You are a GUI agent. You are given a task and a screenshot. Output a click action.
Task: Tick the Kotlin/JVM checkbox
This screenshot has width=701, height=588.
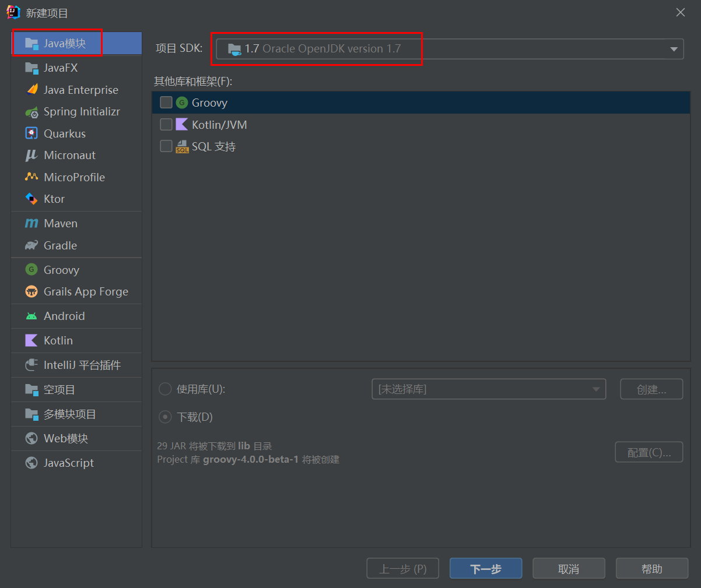(x=166, y=125)
